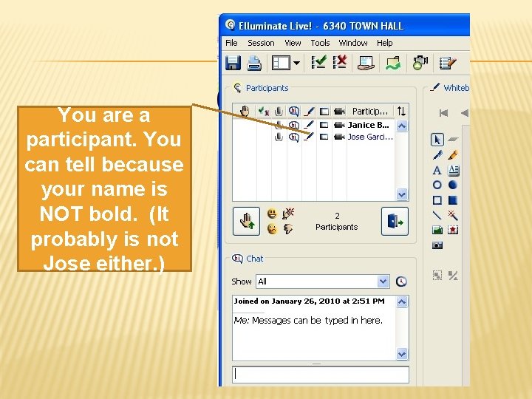Open the Window menu
532x399 pixels.
pyautogui.click(x=353, y=43)
